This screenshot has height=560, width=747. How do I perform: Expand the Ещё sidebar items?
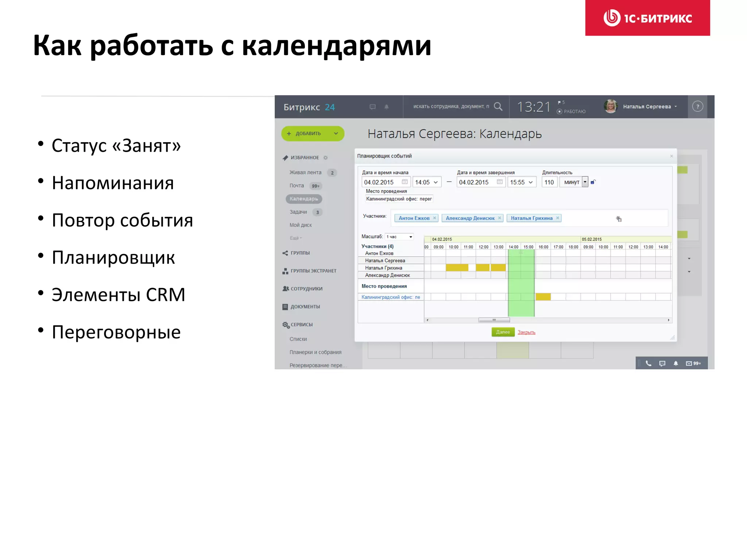[296, 238]
